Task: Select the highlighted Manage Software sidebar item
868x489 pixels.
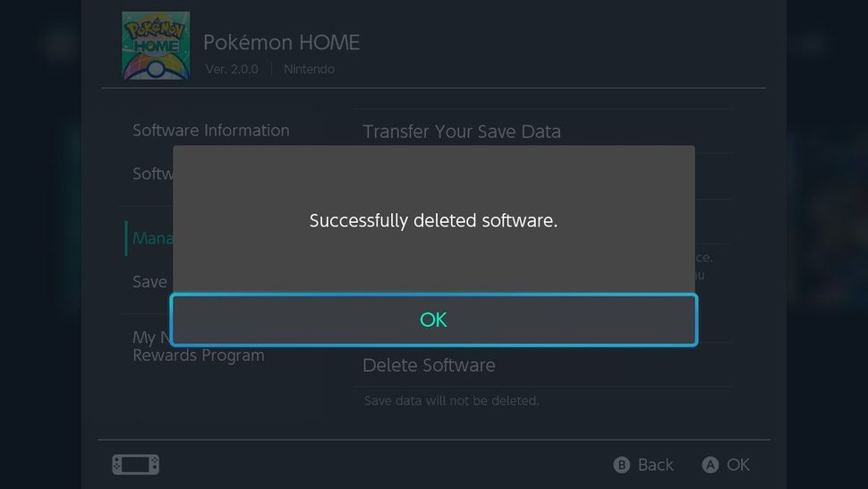Action: (148, 238)
